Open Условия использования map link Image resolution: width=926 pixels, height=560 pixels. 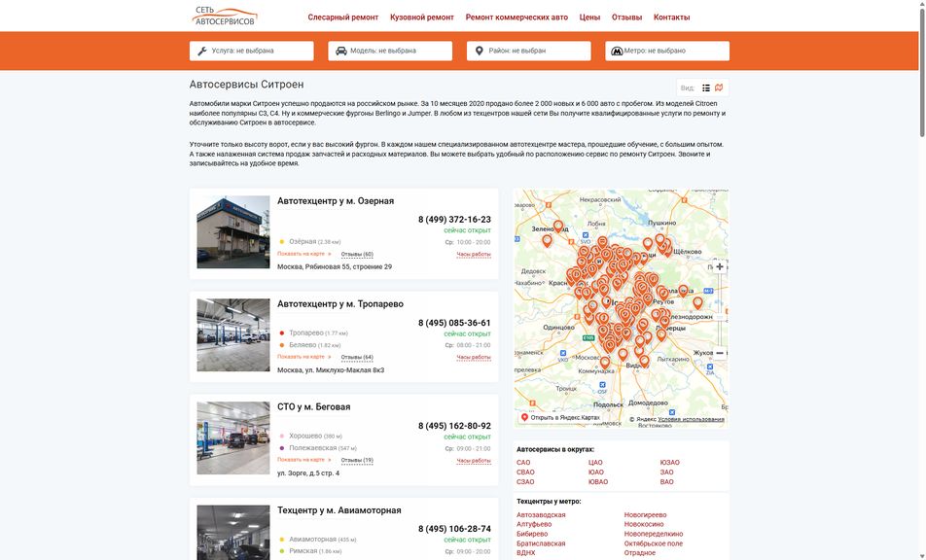coord(691,420)
